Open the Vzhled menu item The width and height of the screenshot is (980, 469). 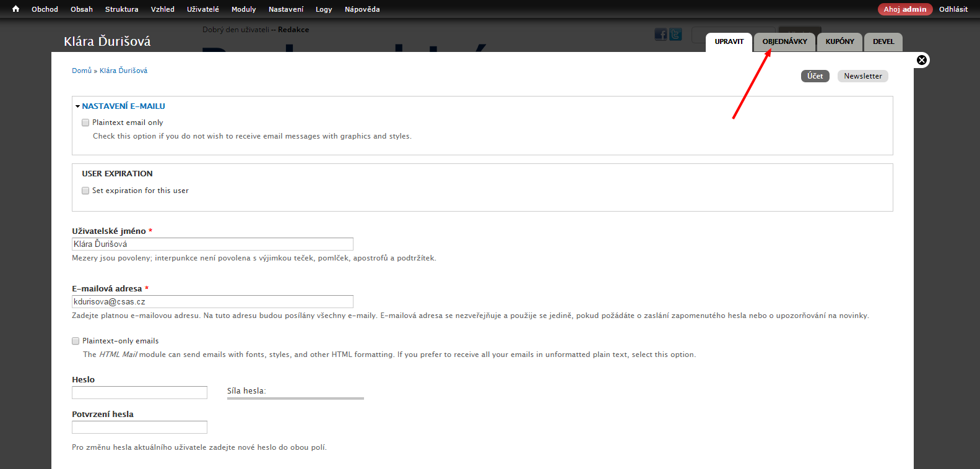click(x=163, y=9)
